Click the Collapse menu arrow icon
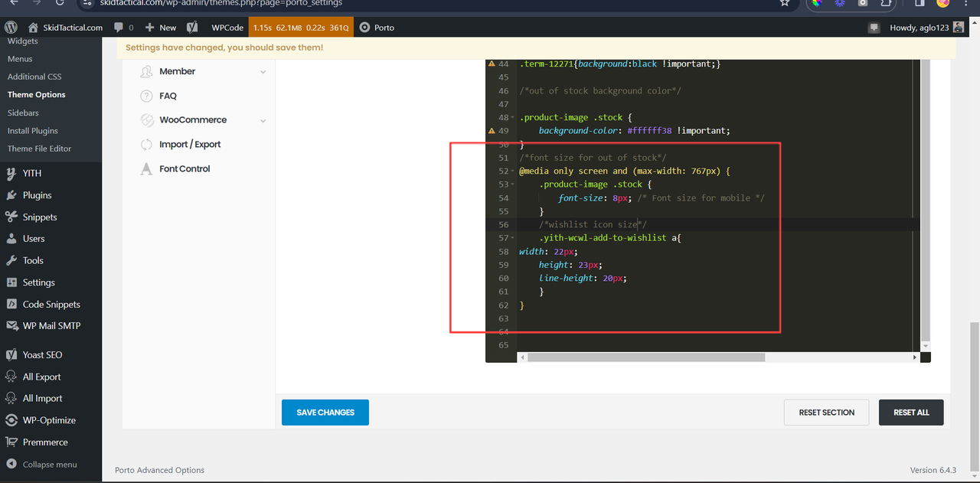The image size is (980, 483). point(11,464)
